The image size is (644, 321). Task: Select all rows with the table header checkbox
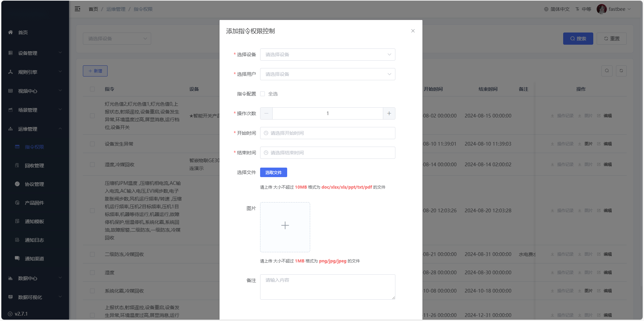pyautogui.click(x=92, y=89)
